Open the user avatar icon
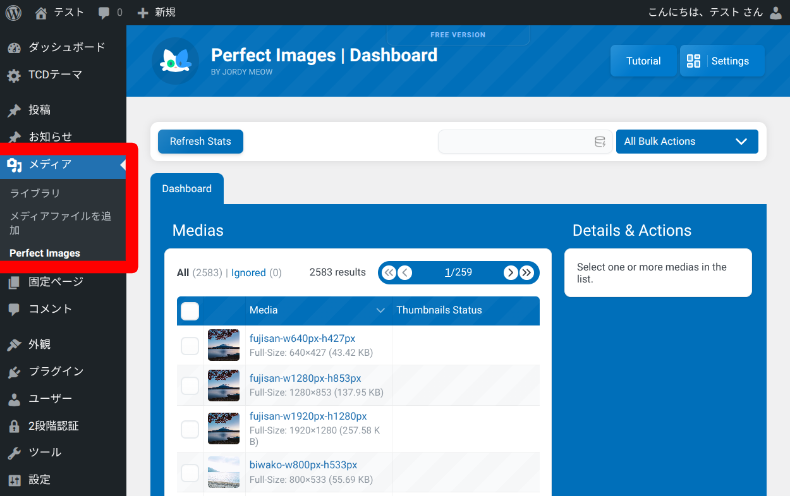The image size is (790, 496). 776,13
